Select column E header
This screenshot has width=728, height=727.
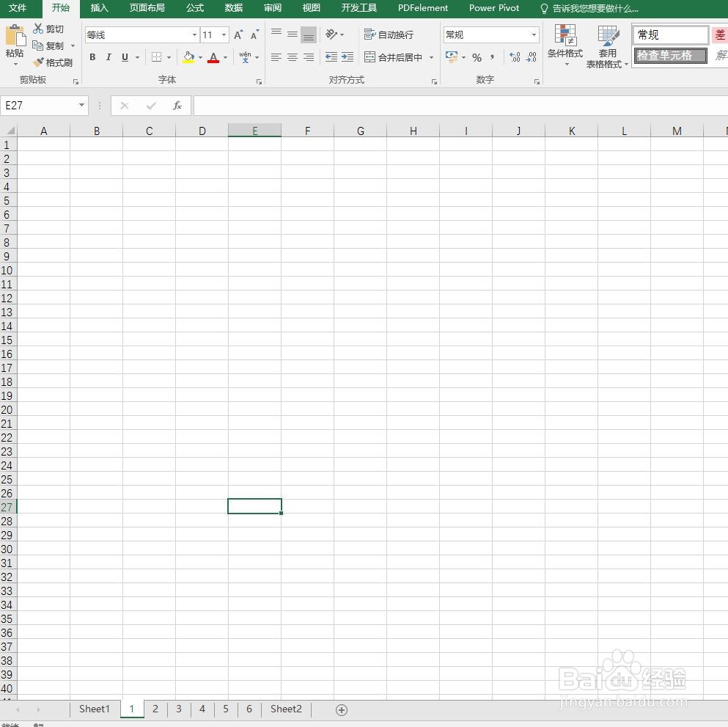coord(254,131)
